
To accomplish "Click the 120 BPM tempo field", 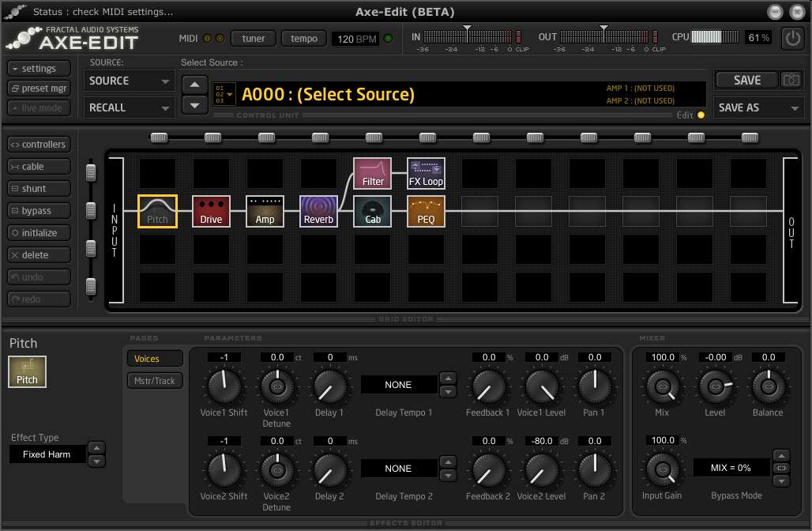I will click(356, 39).
